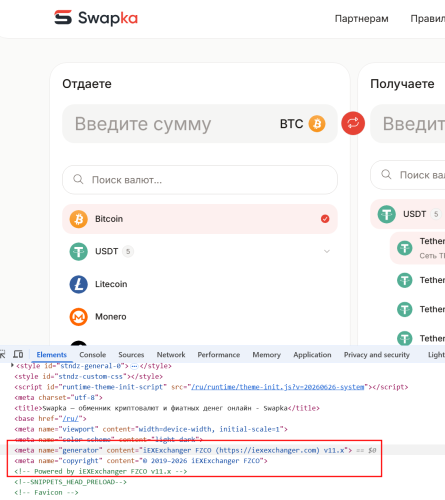Click the red swap currencies button
This screenshot has height=500, width=445.
point(353,123)
